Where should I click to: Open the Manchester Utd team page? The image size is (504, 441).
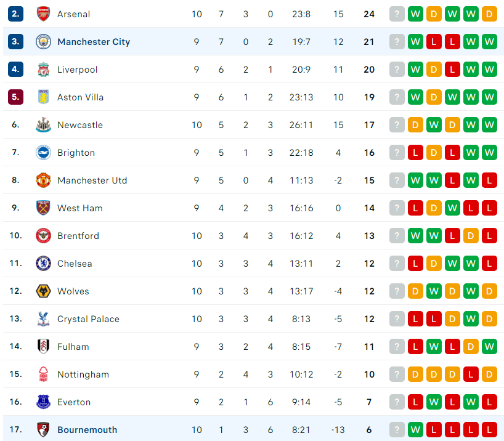92,180
